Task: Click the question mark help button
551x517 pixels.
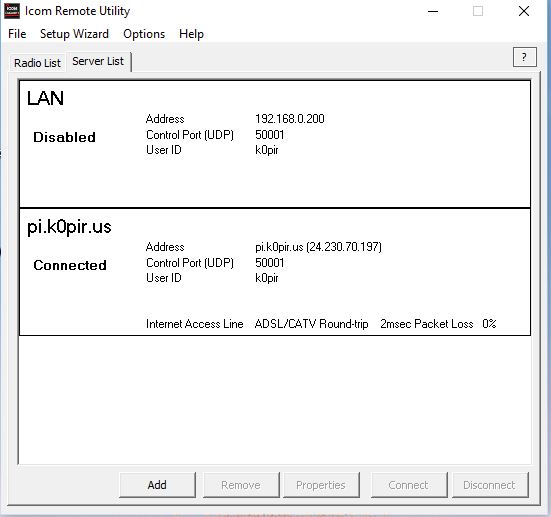Action: click(525, 57)
